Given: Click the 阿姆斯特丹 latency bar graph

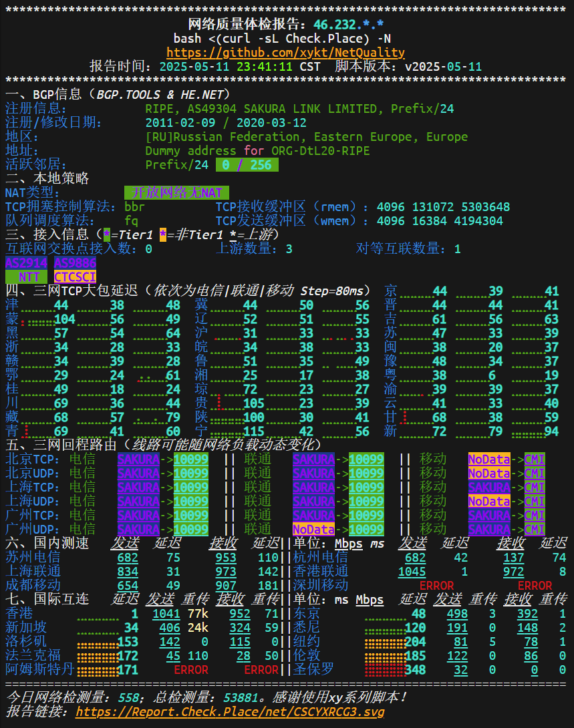Looking at the screenshot, I should click(98, 670).
